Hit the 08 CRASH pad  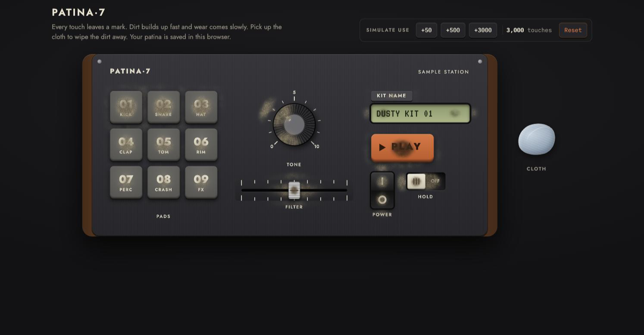[163, 182]
